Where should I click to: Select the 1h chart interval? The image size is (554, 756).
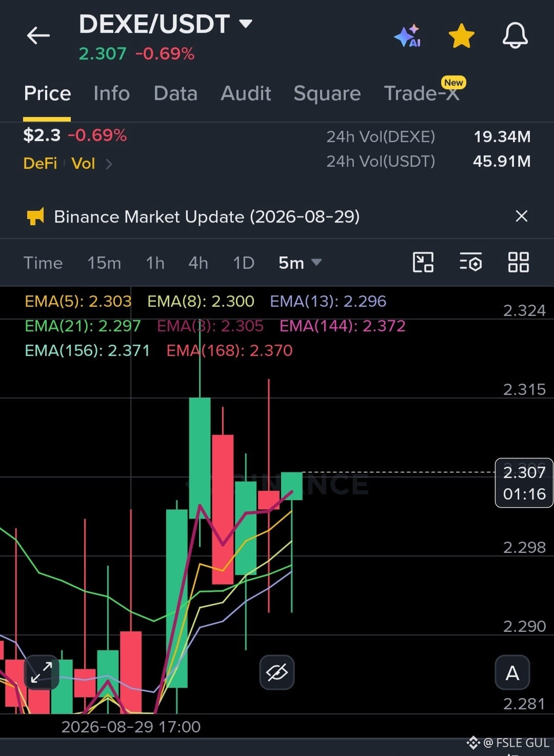click(155, 263)
